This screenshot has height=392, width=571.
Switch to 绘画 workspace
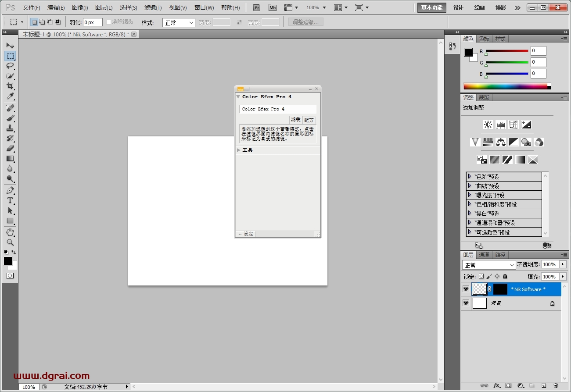click(479, 7)
